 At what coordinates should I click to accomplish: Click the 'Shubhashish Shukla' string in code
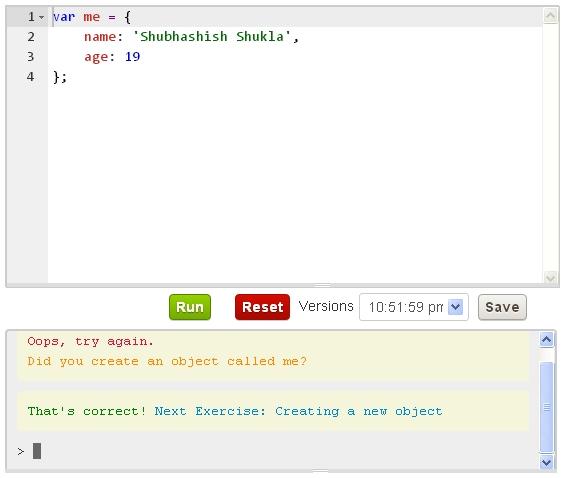[x=212, y=37]
